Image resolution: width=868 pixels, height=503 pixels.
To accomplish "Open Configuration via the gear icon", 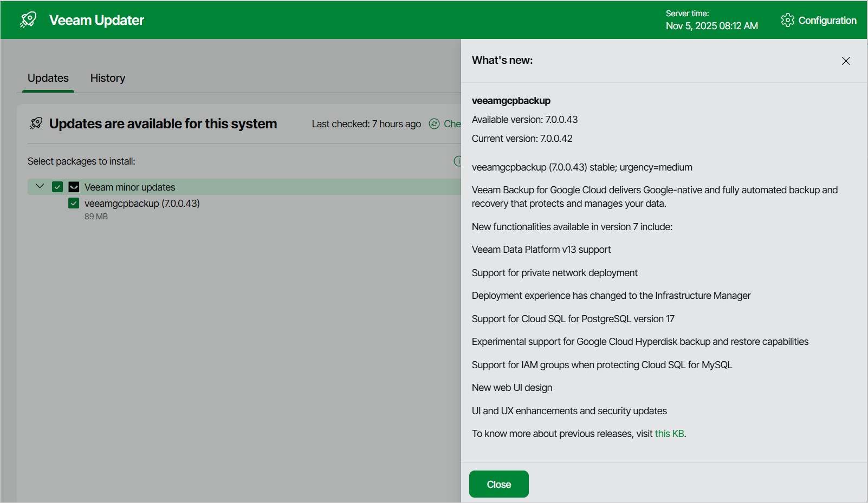I will pyautogui.click(x=787, y=20).
